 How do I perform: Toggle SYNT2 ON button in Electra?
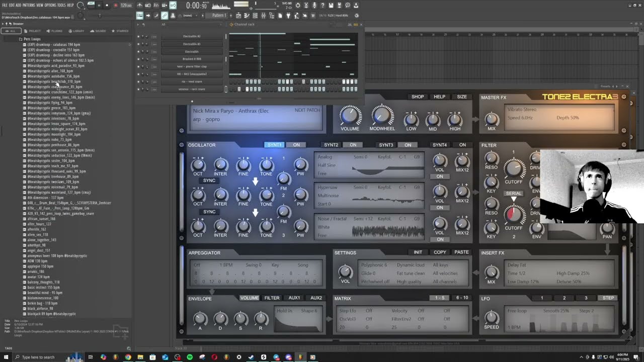point(353,145)
